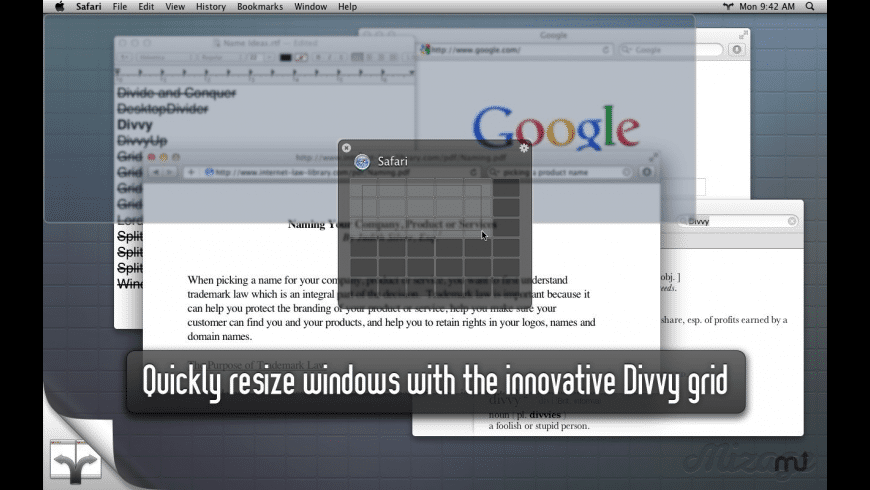Clear the Dictionary 'Divvy' search field
Viewport: 870px width, 490px height.
(792, 221)
